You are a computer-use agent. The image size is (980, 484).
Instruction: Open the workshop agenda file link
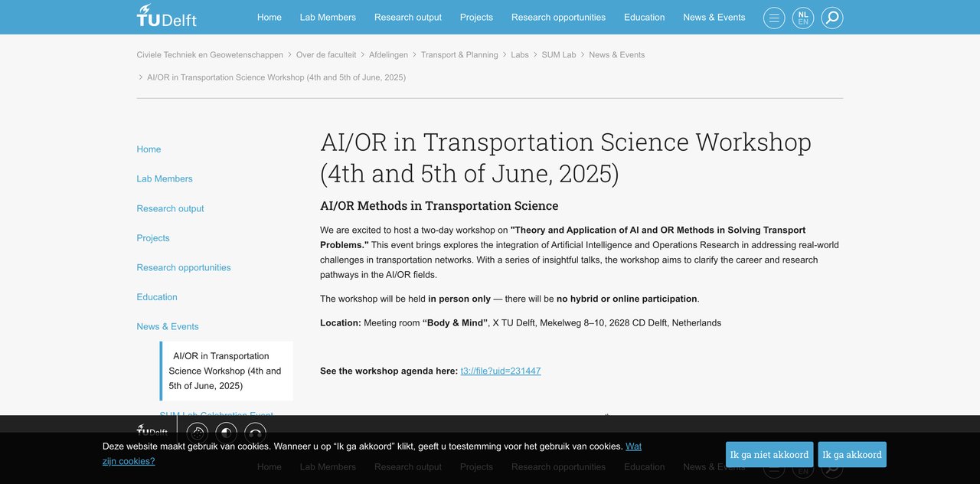501,371
